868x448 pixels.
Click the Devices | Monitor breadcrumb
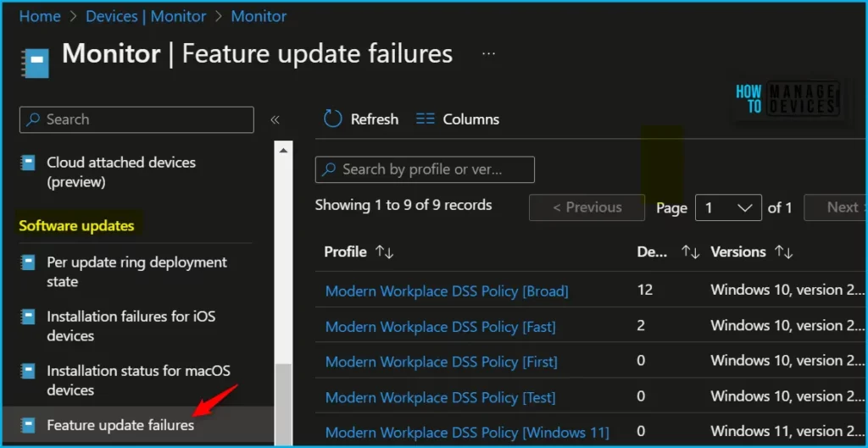coord(146,16)
